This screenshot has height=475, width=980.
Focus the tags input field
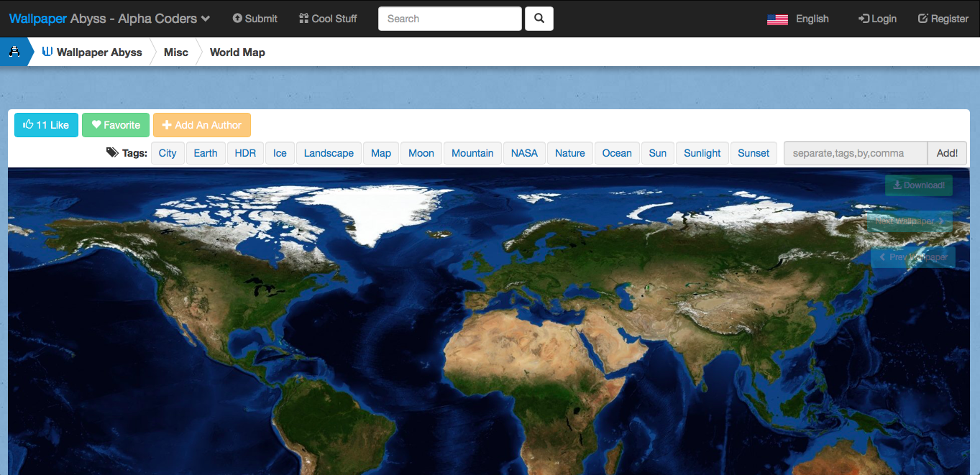[855, 153]
